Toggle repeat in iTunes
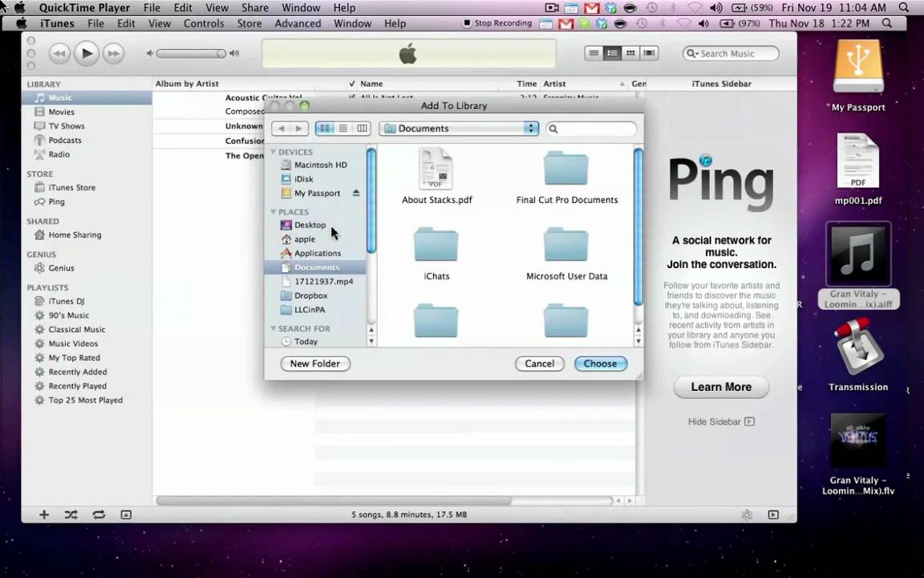 click(99, 515)
